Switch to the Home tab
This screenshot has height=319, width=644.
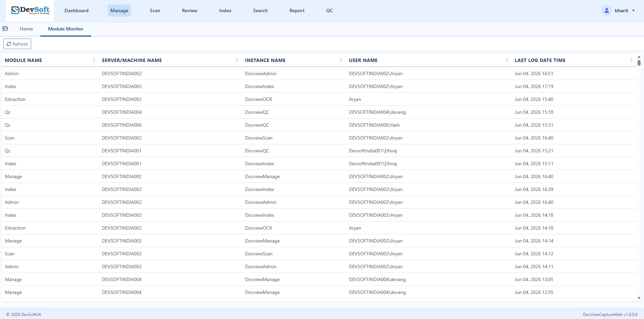pyautogui.click(x=26, y=29)
